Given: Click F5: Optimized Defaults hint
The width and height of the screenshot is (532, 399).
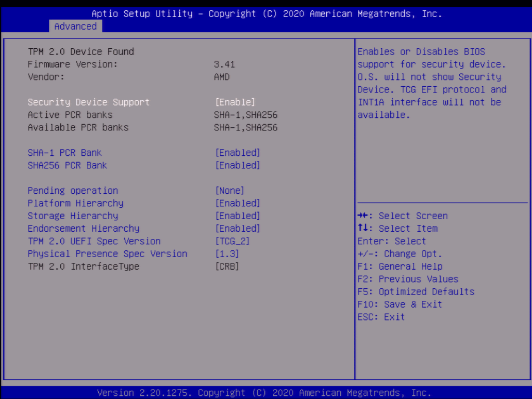Looking at the screenshot, I should point(416,292).
